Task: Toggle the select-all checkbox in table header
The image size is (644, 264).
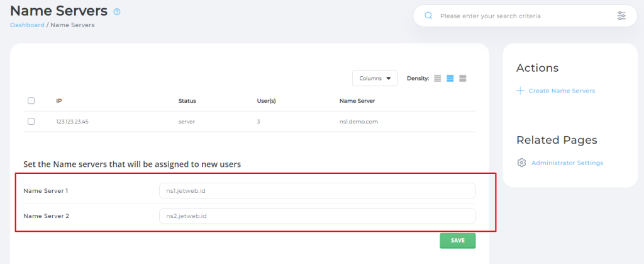Action: (31, 101)
